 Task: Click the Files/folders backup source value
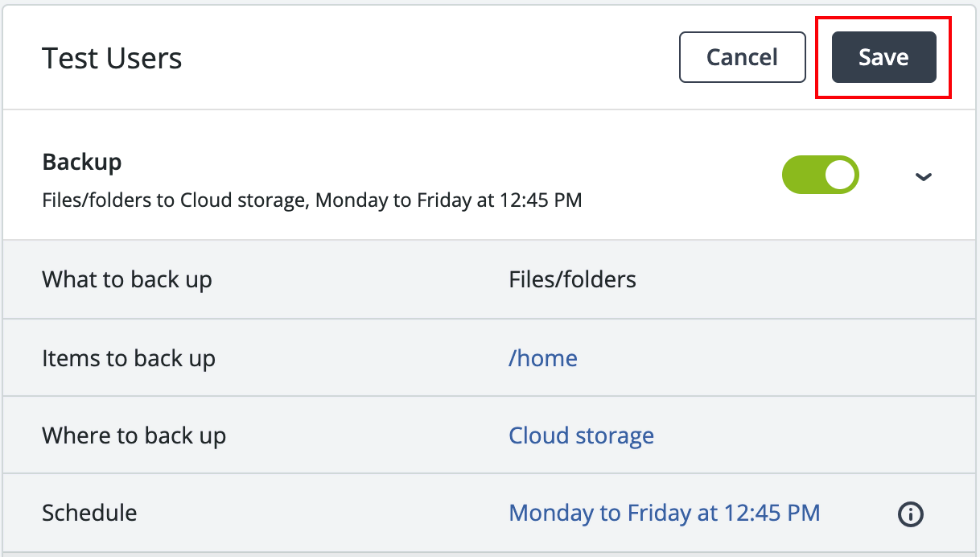[x=572, y=279]
